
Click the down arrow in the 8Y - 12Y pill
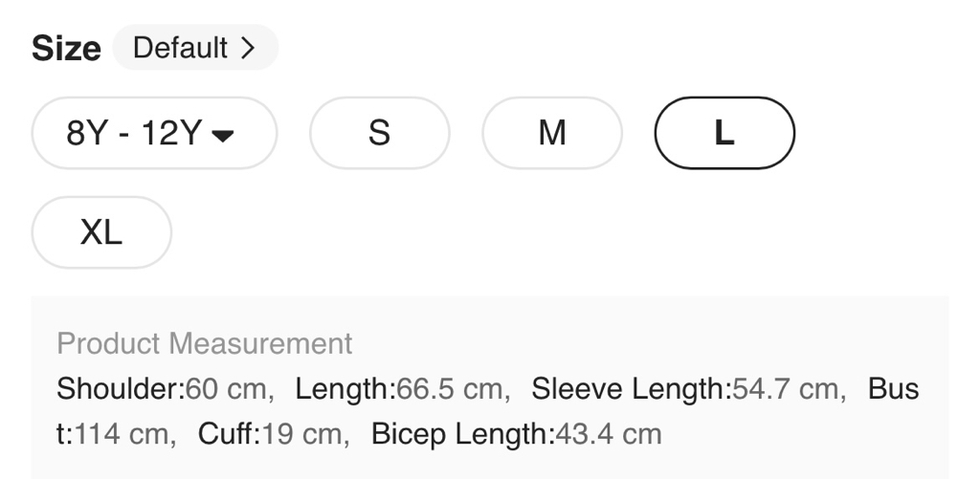[222, 135]
